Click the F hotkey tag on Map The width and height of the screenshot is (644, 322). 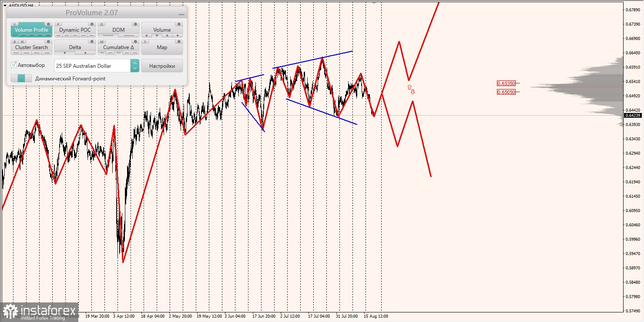(145, 42)
